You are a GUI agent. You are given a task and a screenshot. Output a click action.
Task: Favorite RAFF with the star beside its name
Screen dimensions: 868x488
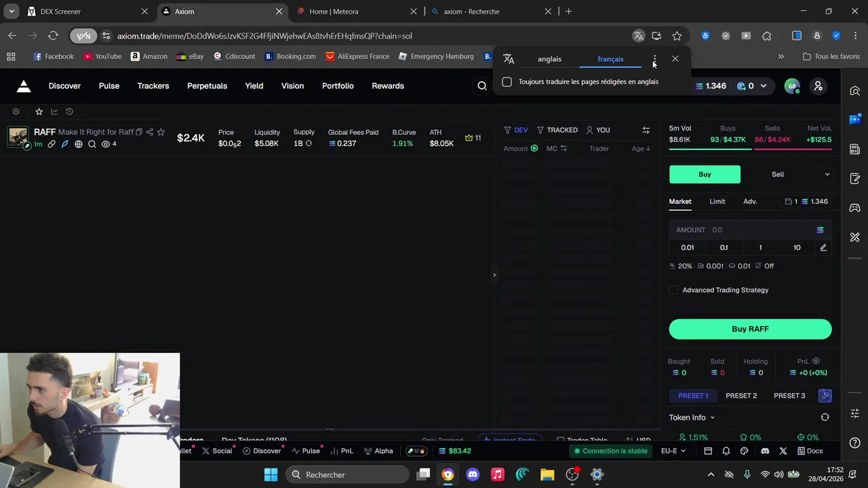click(161, 132)
